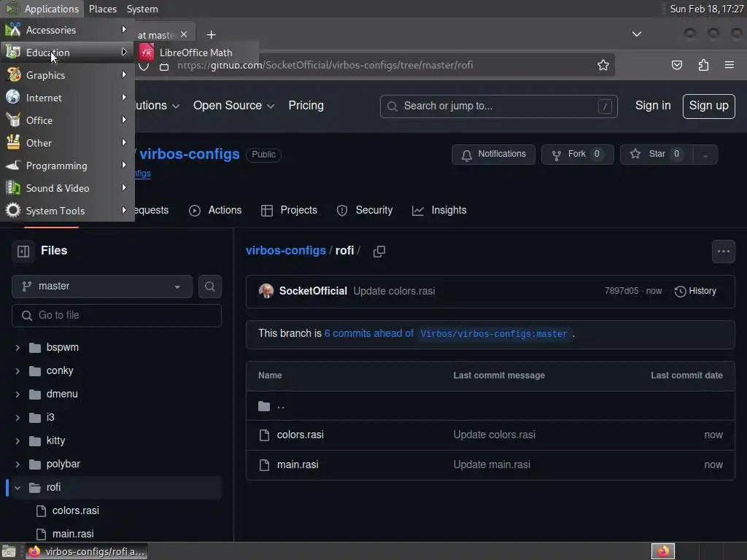Expand the Open Source nav dropdown
Viewport: 747px width, 560px height.
pos(233,106)
